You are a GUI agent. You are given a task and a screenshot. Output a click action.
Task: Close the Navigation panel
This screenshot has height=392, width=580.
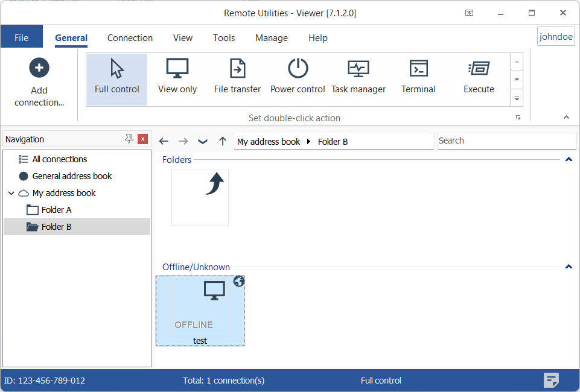coord(142,139)
